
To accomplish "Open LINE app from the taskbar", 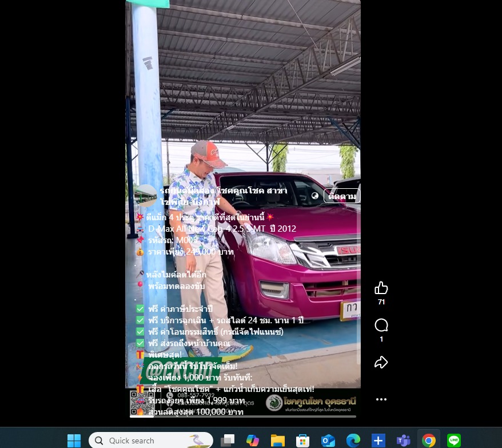I will [x=454, y=441].
